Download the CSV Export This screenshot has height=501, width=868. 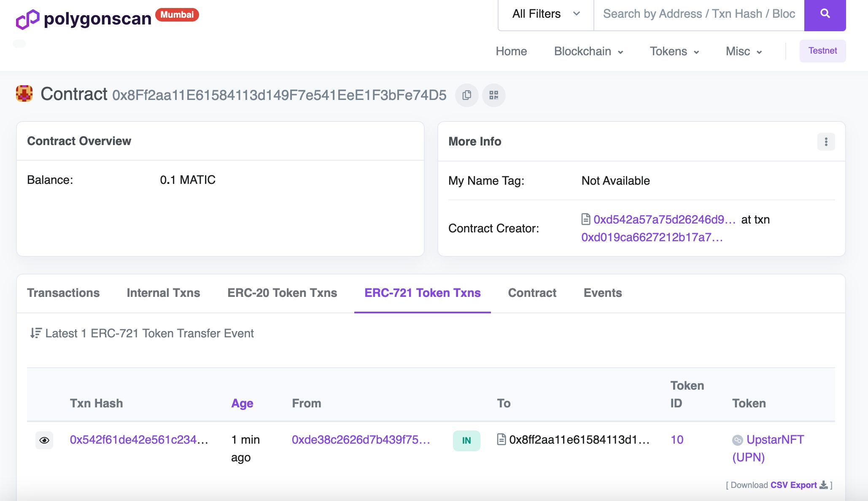pyautogui.click(x=794, y=485)
